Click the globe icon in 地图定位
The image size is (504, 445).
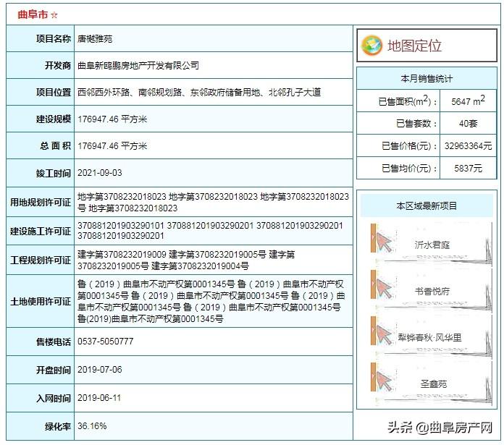tap(371, 46)
